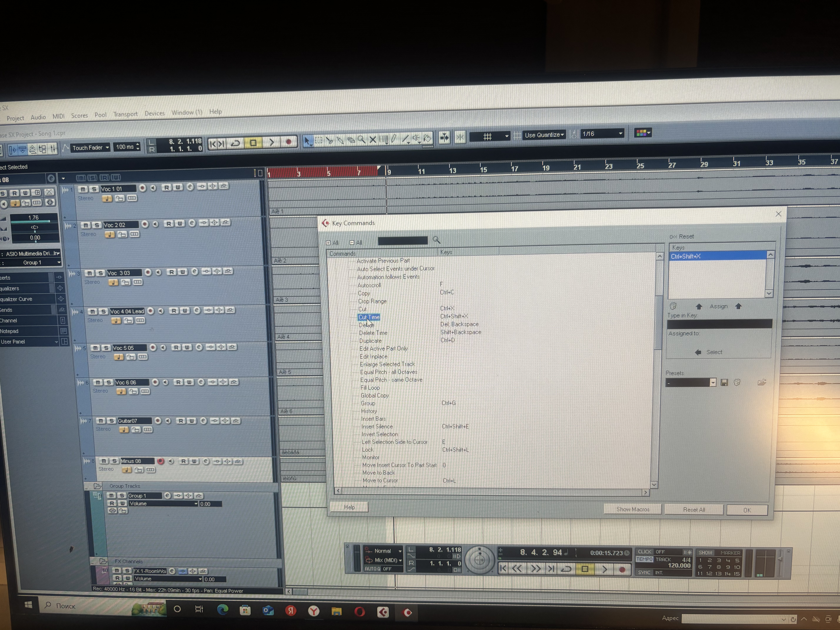Mute the Voc 1 01 track

click(83, 189)
